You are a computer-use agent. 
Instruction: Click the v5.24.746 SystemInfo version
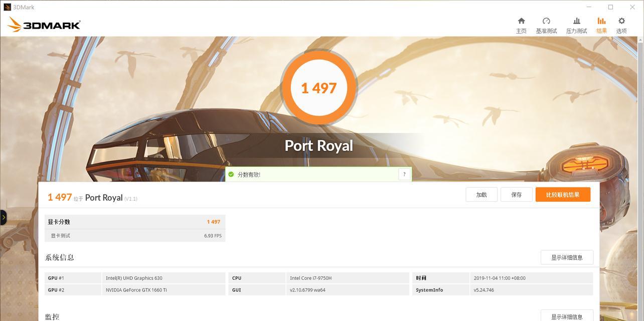tap(532, 290)
